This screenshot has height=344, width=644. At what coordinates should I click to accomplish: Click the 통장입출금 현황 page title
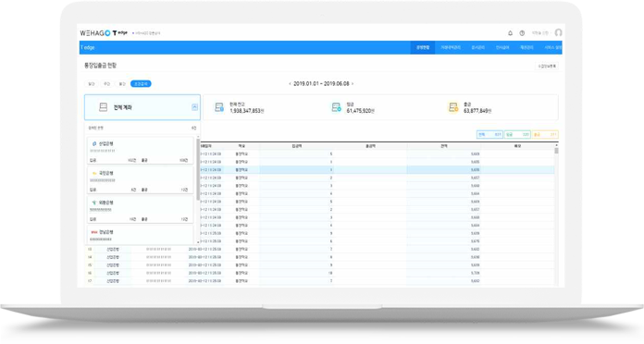[100, 66]
